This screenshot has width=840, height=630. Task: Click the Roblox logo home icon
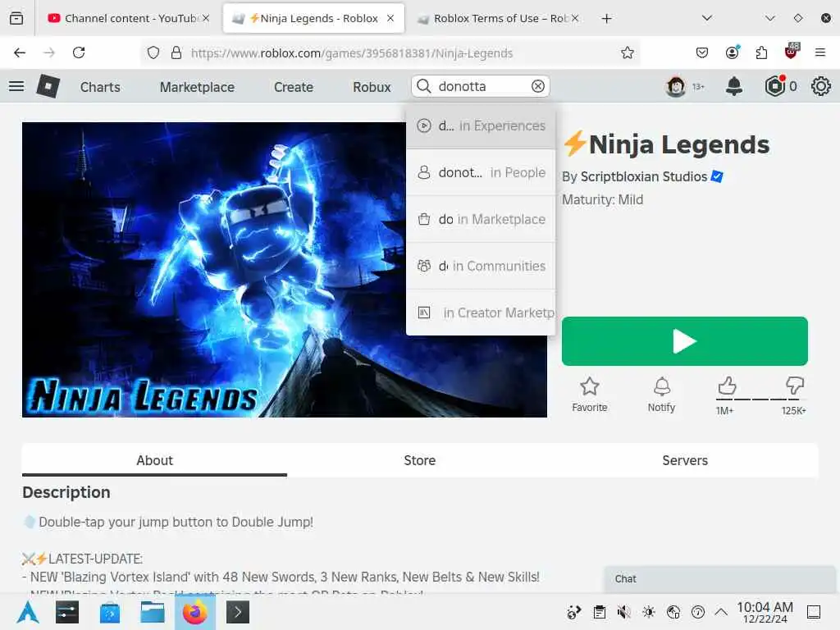[48, 86]
